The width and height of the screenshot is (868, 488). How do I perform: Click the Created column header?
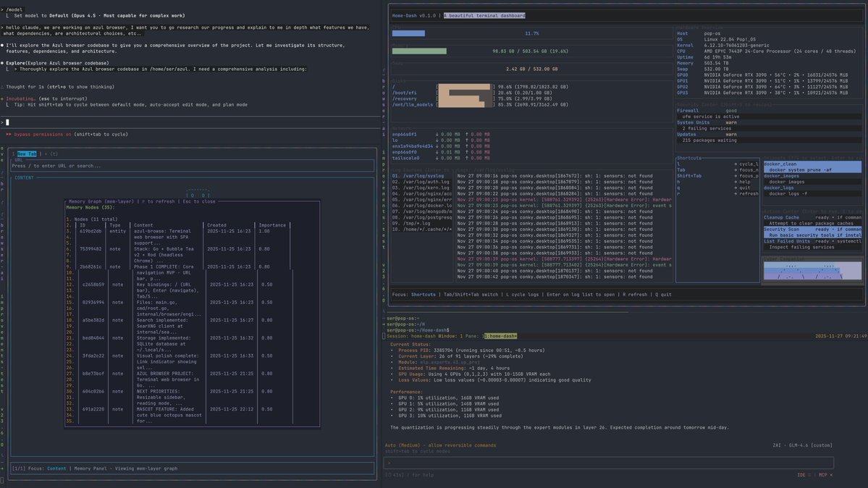point(216,225)
